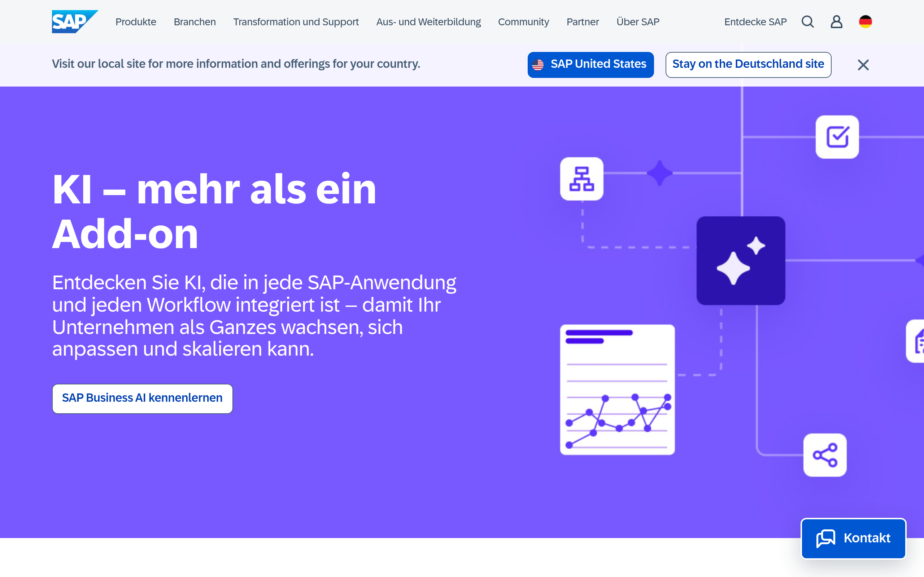
Task: Click the US flag on the country banner
Action: coord(539,65)
